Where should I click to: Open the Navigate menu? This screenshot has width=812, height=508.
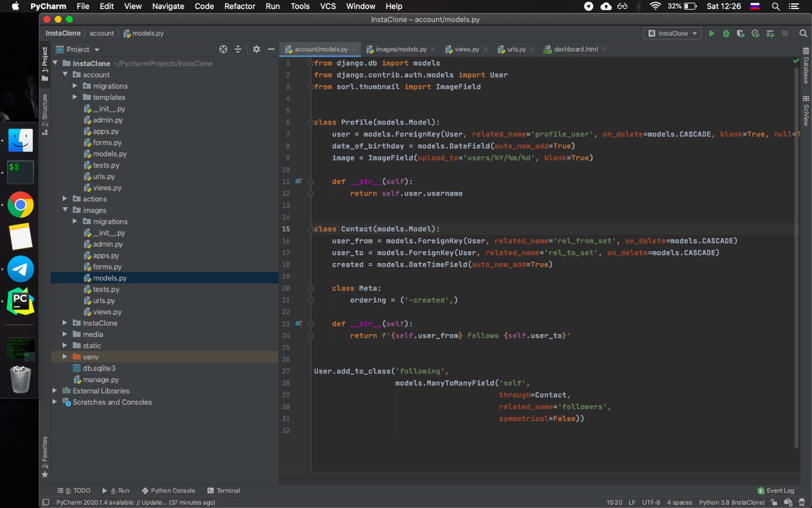click(168, 6)
